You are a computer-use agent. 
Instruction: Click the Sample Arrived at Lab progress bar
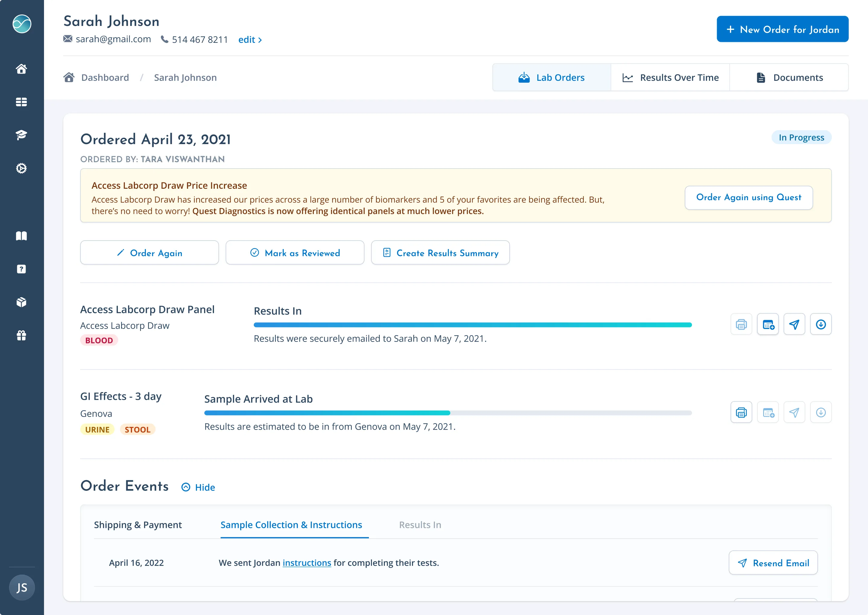(448, 413)
